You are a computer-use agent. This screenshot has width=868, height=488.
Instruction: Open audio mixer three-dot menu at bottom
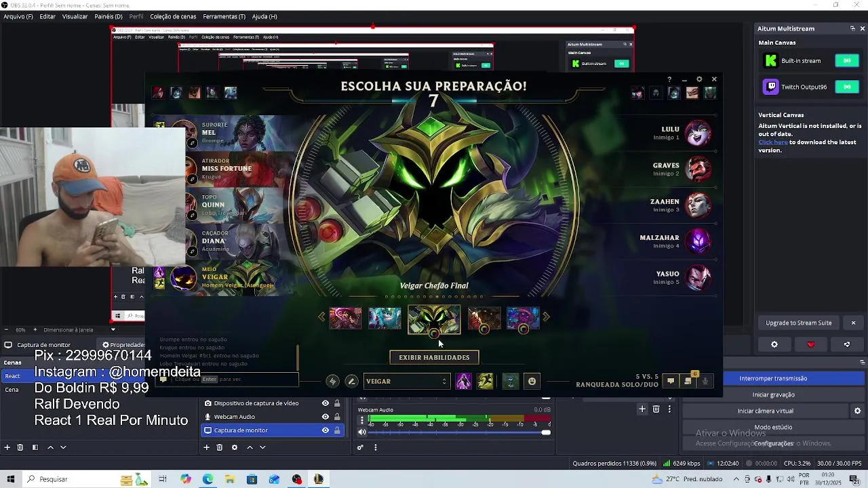375,447
